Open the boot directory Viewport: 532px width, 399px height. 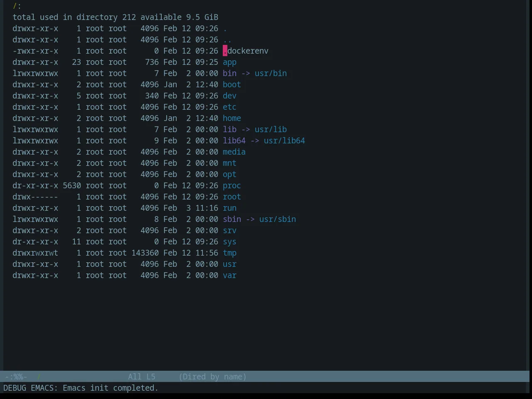[x=232, y=85]
